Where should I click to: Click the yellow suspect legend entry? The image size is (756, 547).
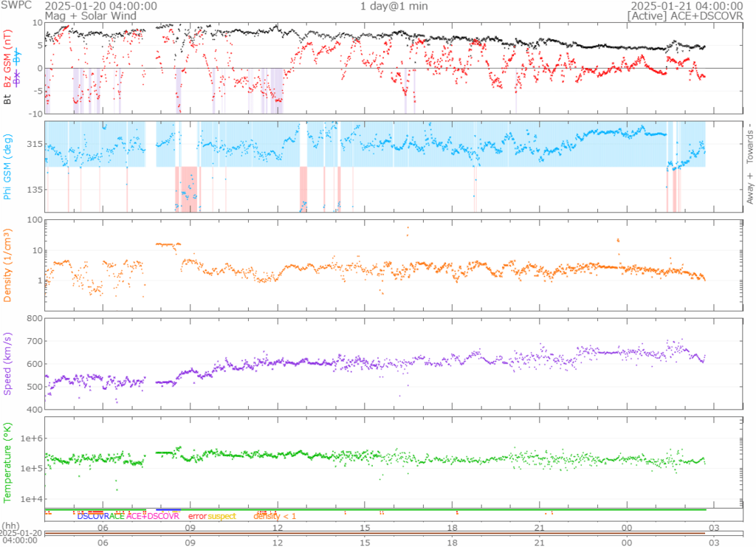click(x=221, y=517)
